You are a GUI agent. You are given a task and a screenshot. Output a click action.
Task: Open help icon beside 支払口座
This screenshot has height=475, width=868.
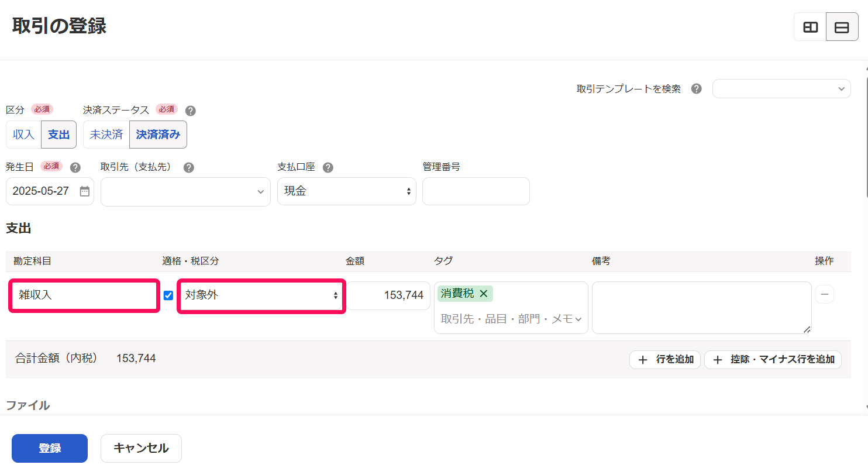pos(328,168)
